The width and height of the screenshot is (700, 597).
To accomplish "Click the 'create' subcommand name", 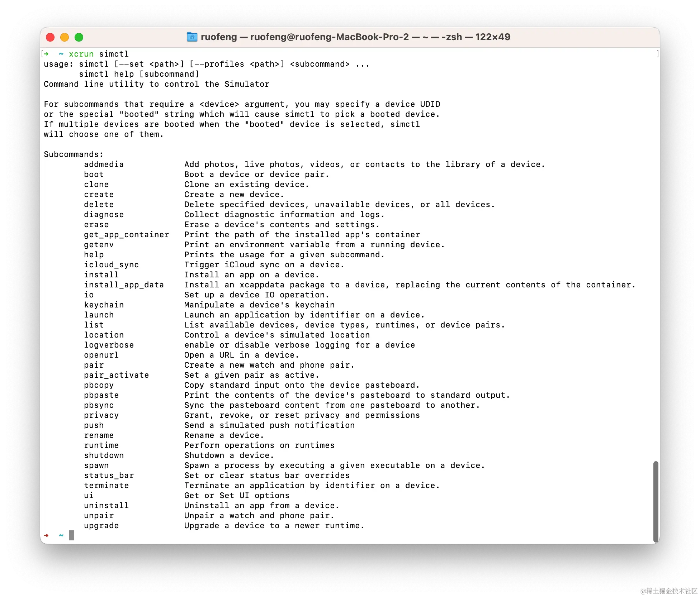I will click(x=99, y=195).
